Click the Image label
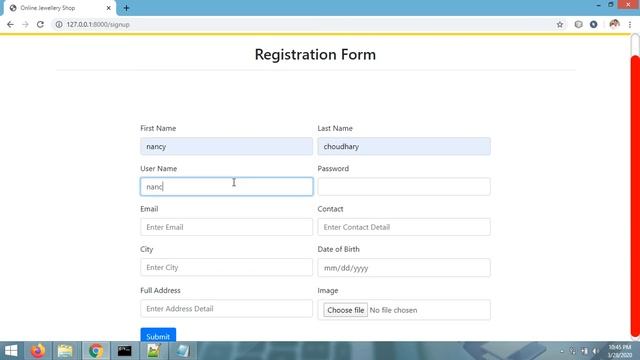Image resolution: width=640 pixels, height=360 pixels. point(328,291)
